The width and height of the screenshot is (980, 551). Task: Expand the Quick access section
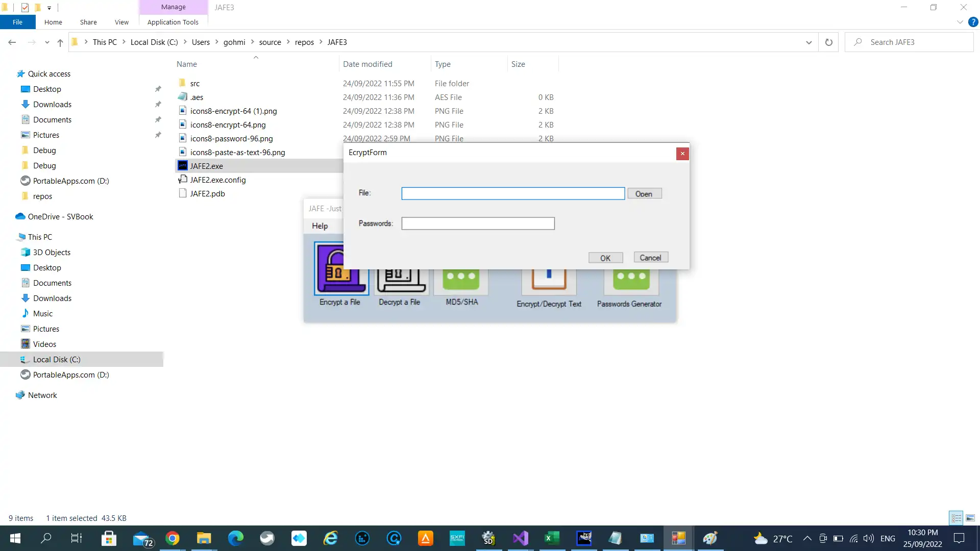pos(6,73)
